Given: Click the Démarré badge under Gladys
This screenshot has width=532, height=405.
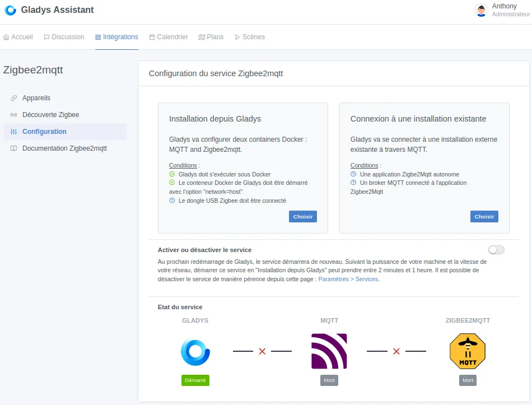Looking at the screenshot, I should pos(195,380).
